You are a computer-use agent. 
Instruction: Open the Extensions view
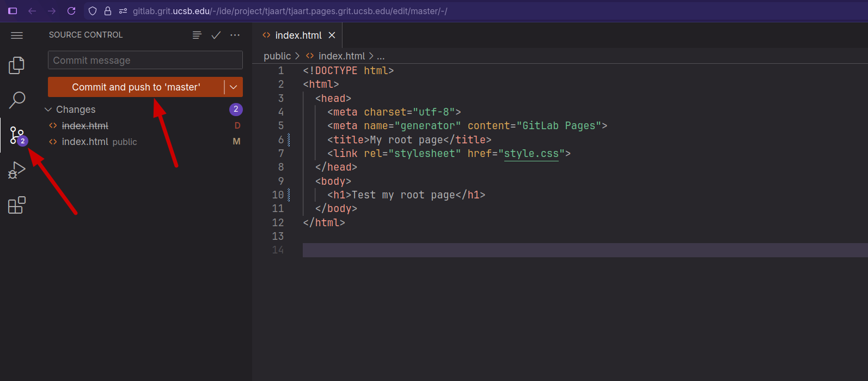pyautogui.click(x=16, y=205)
